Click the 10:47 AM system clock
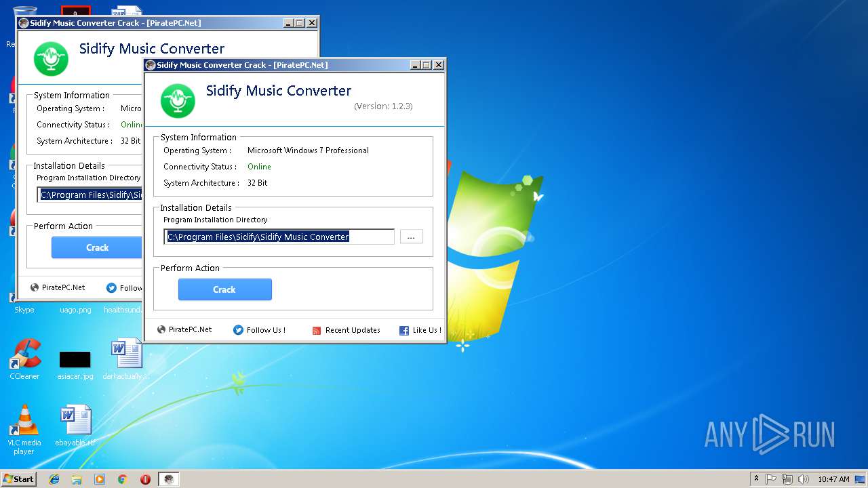868x488 pixels. coord(833,479)
